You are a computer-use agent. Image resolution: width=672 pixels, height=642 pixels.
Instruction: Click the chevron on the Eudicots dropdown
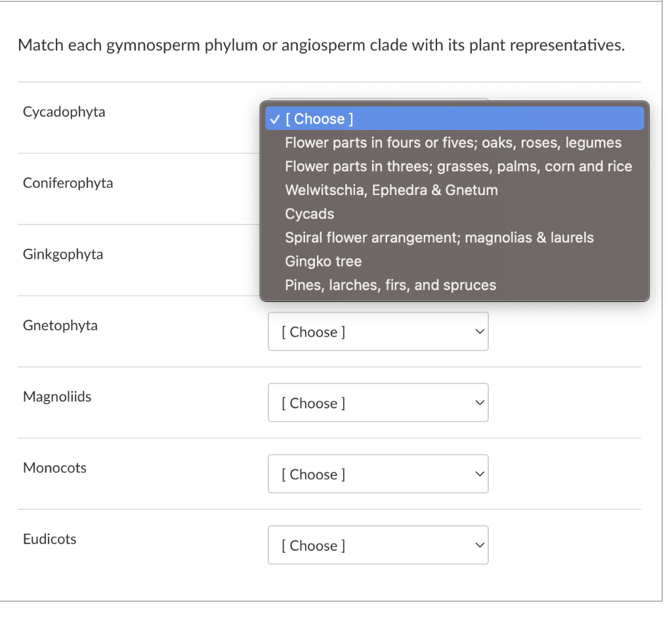(479, 545)
